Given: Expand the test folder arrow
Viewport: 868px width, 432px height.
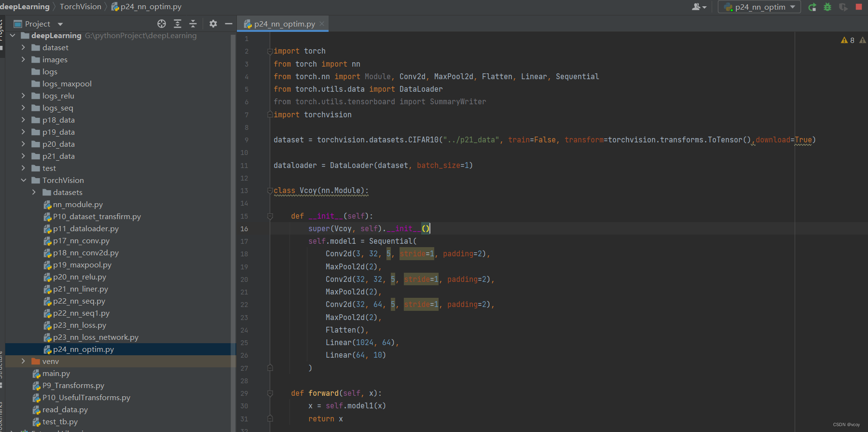Looking at the screenshot, I should click(23, 168).
